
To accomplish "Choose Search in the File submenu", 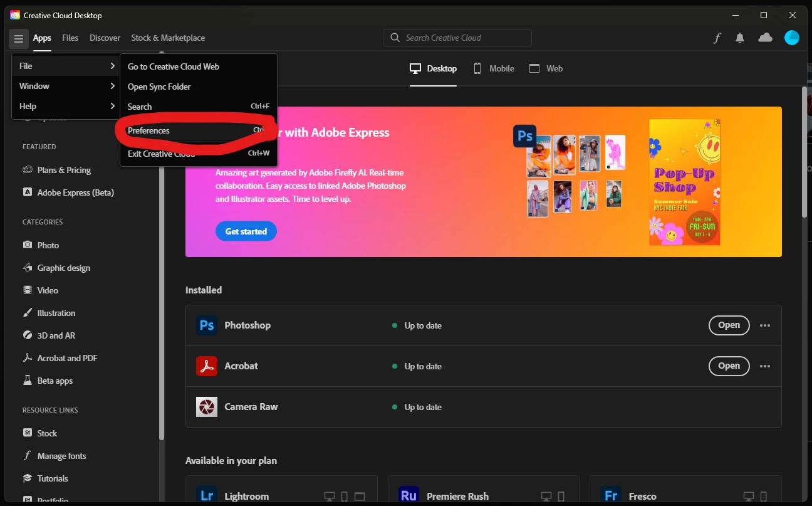I will tap(199, 107).
